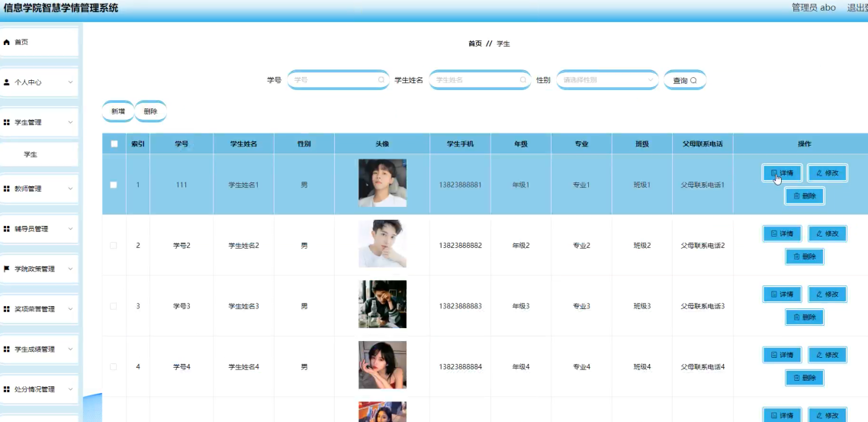Expand the 教师管理 menu chevron
This screenshot has height=422, width=868.
pos(70,188)
